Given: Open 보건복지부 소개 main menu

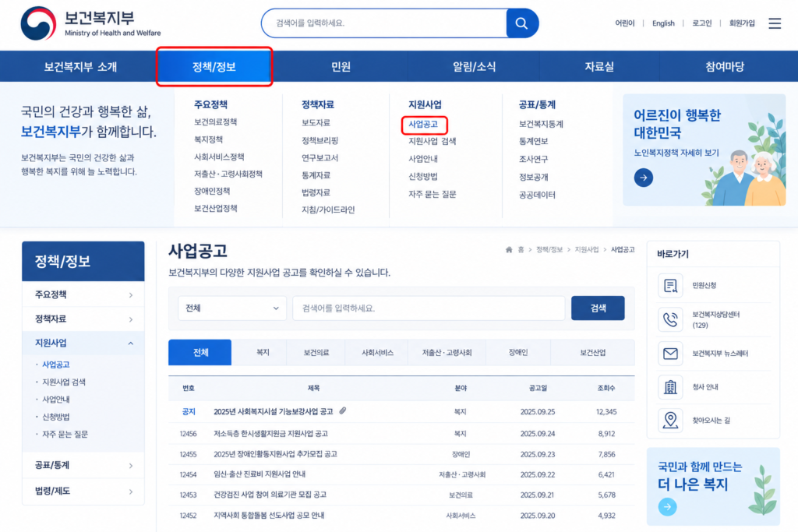Looking at the screenshot, I should tap(80, 67).
